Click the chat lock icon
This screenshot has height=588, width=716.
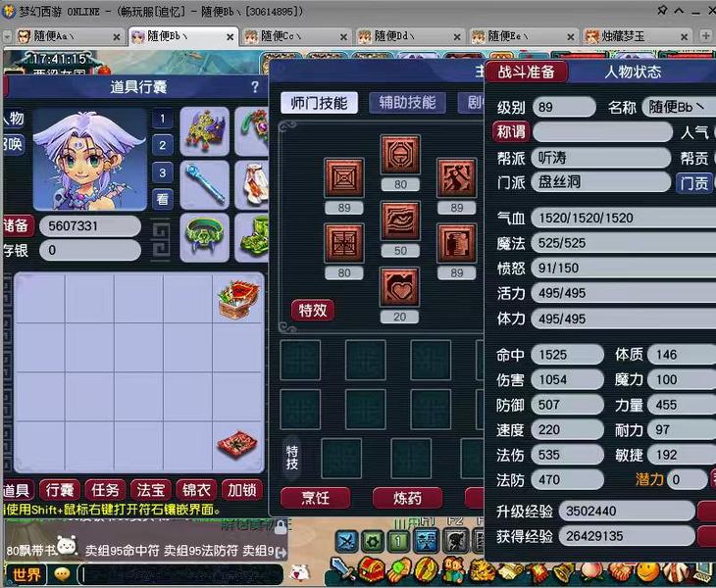tap(281, 528)
